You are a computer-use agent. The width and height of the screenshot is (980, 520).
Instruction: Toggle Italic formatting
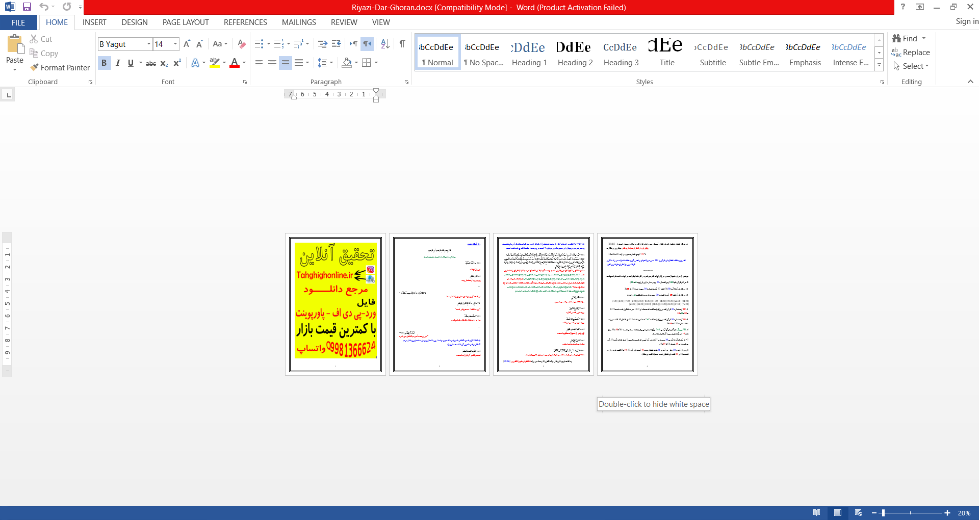118,63
